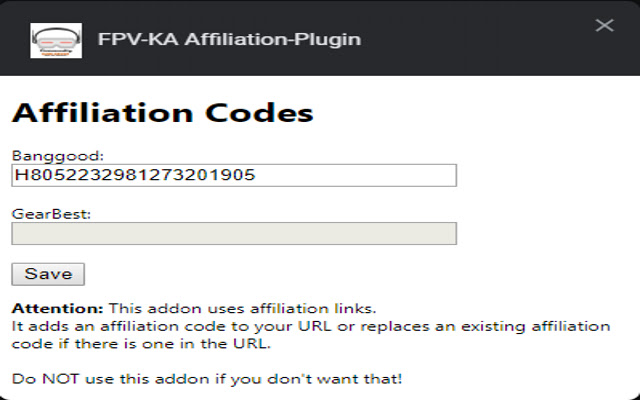The height and width of the screenshot is (400, 640).
Task: Click the bold "Attention:" word
Action: (x=57, y=308)
